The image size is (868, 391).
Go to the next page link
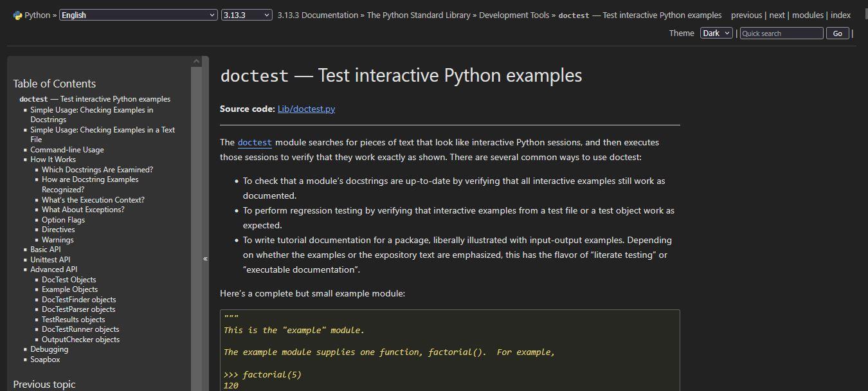pyautogui.click(x=777, y=15)
